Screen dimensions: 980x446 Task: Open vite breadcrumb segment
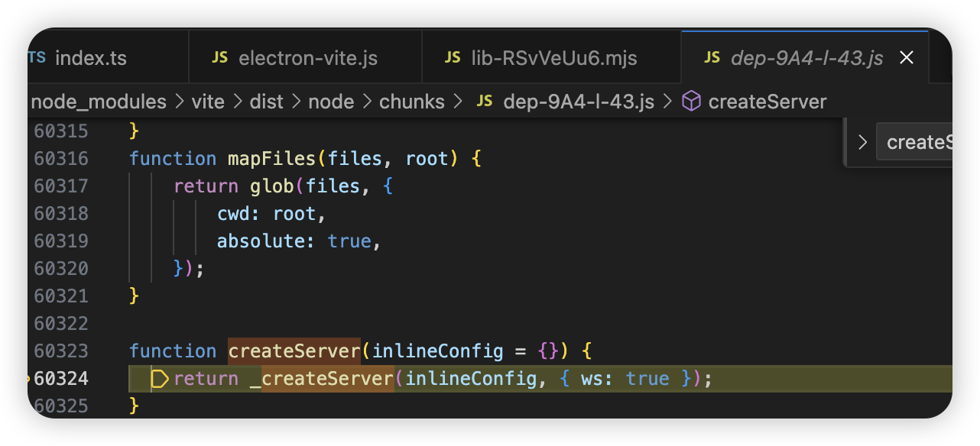click(x=207, y=102)
